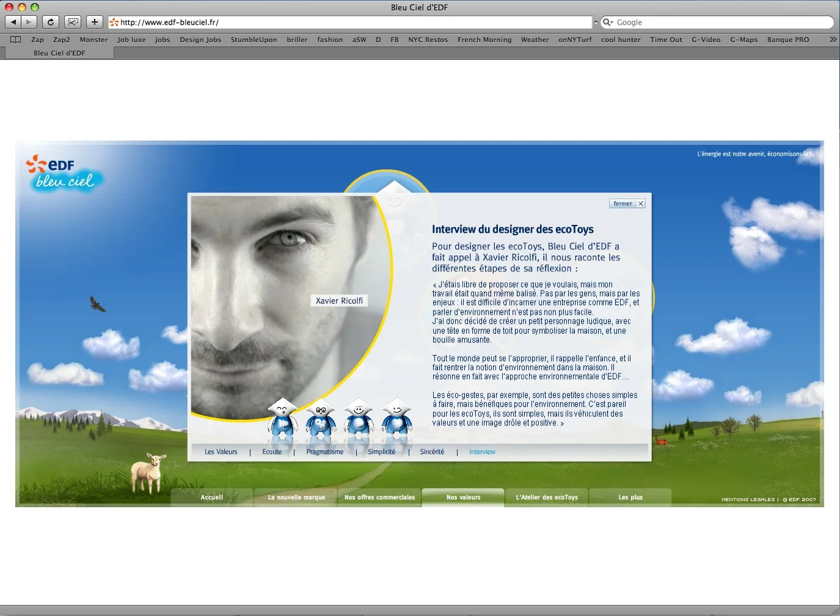Open the G-Maps bookmark
Viewport: 840px width, 616px height.
coord(743,39)
